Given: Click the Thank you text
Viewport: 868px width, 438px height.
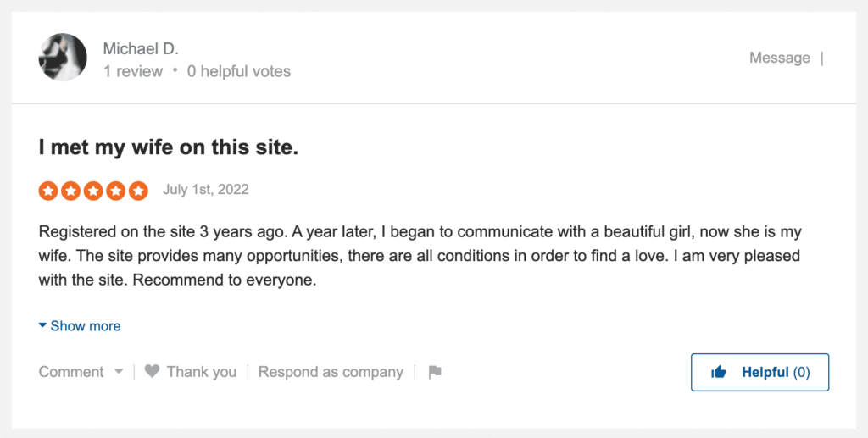Looking at the screenshot, I should click(202, 372).
